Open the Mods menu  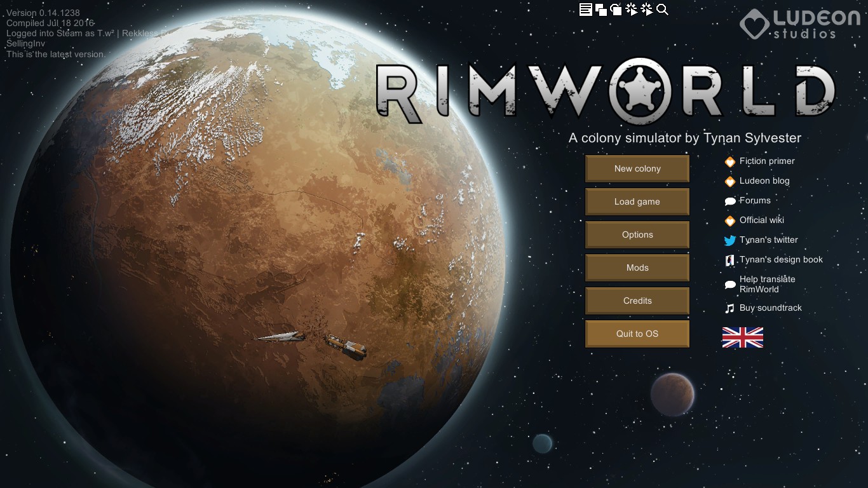coord(637,268)
